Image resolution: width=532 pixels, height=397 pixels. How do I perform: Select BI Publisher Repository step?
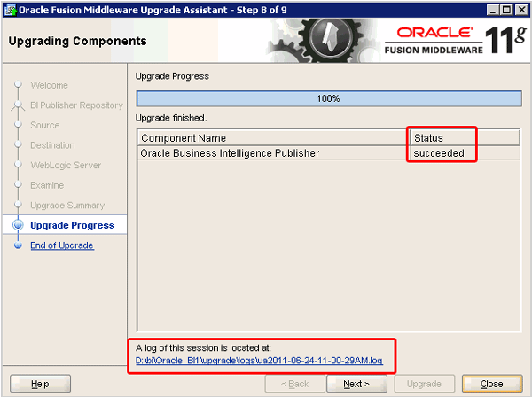76,105
